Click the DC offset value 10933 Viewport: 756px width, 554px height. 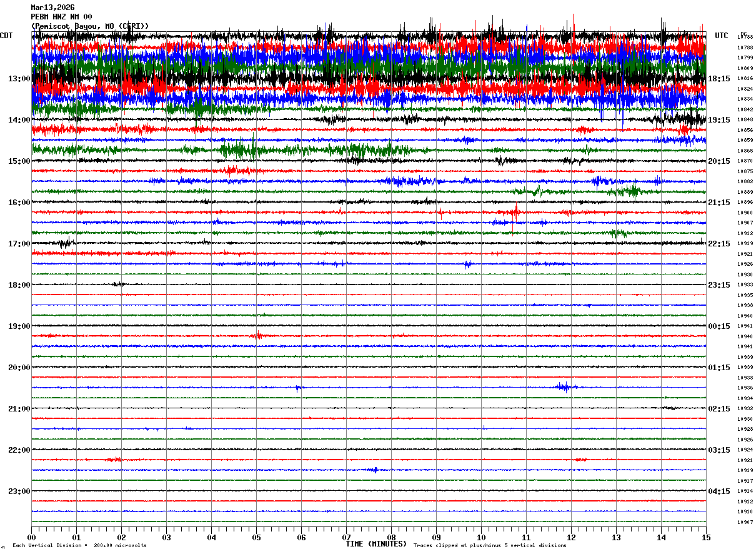tap(745, 285)
